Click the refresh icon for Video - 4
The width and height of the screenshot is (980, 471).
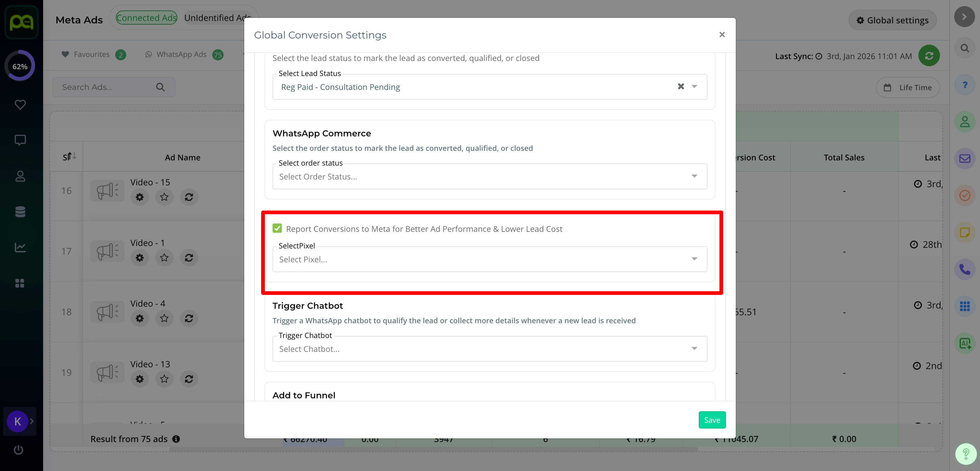pos(189,318)
